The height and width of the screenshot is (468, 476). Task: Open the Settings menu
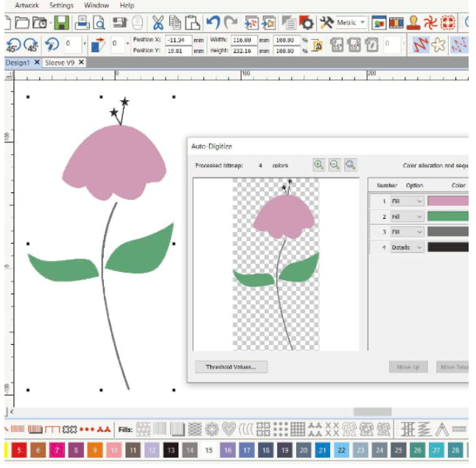[x=61, y=5]
